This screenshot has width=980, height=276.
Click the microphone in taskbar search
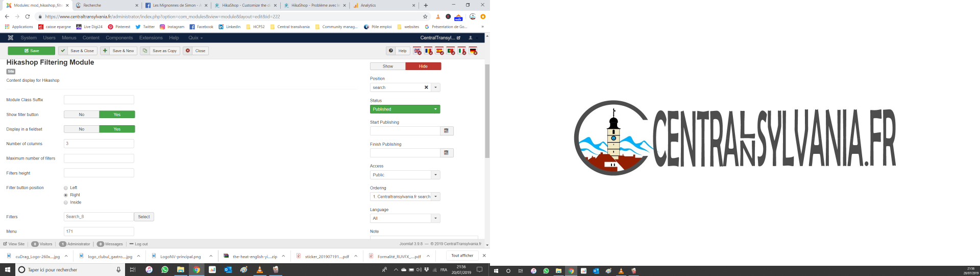coord(118,269)
